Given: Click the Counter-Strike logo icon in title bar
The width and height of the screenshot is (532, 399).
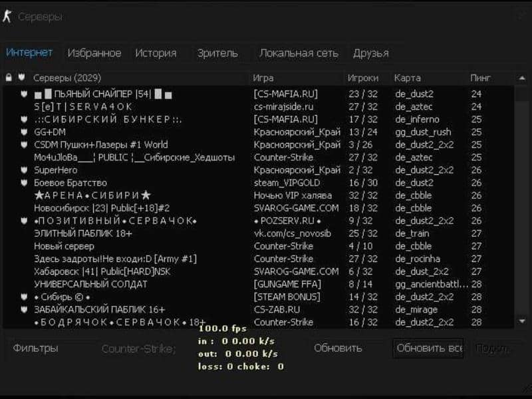Looking at the screenshot, I should [x=7, y=16].
